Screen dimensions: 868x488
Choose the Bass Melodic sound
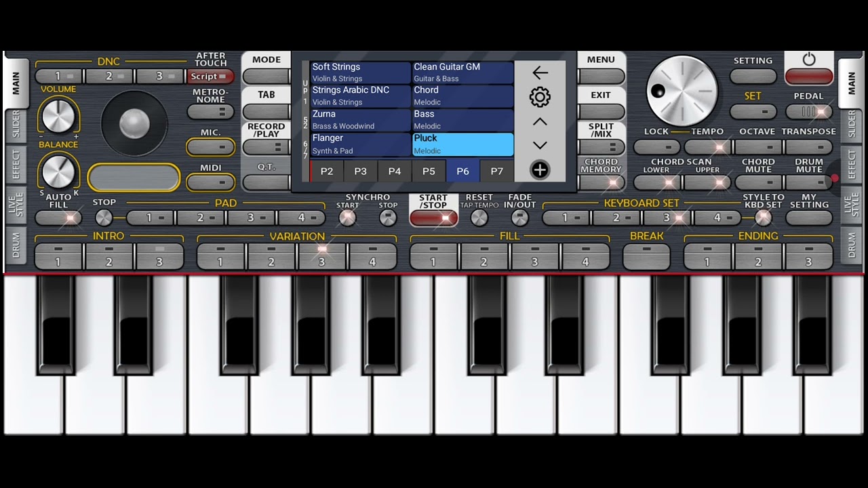tap(462, 120)
